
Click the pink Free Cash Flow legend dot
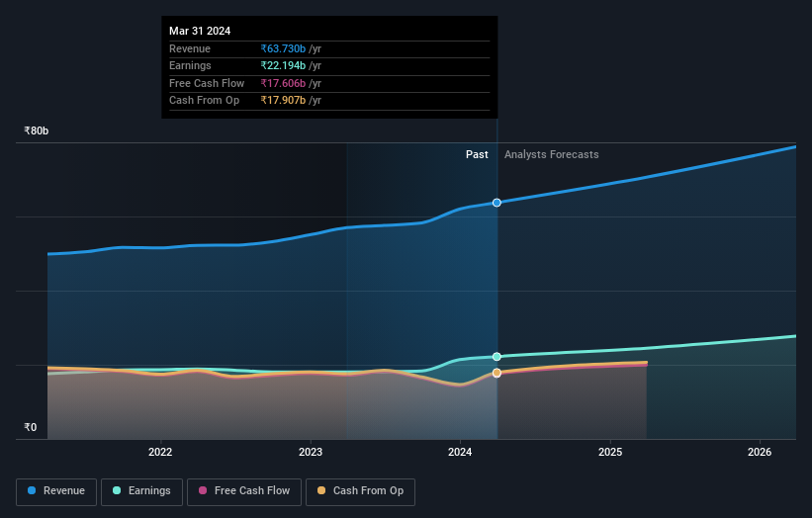203,490
